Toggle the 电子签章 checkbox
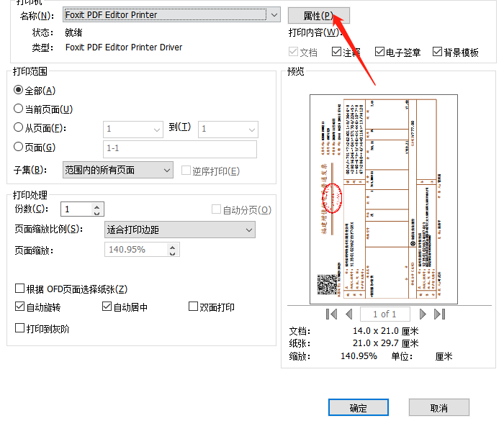504x426 pixels. [379, 52]
